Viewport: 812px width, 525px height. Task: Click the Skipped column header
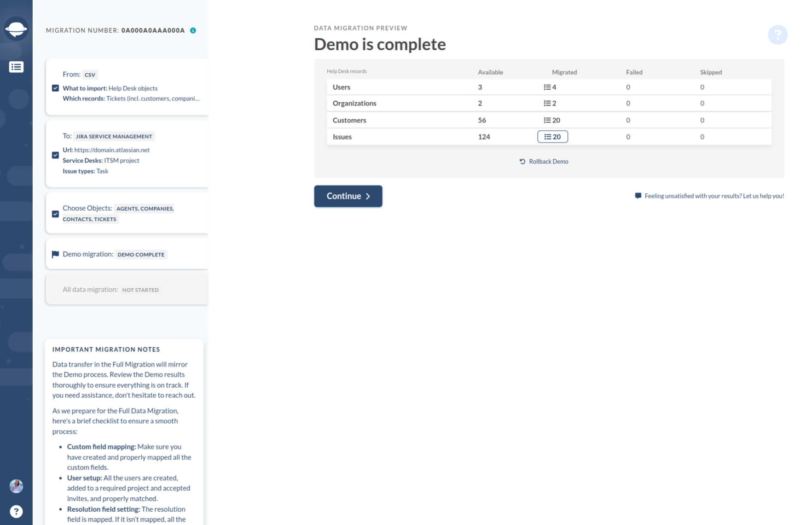(x=711, y=72)
